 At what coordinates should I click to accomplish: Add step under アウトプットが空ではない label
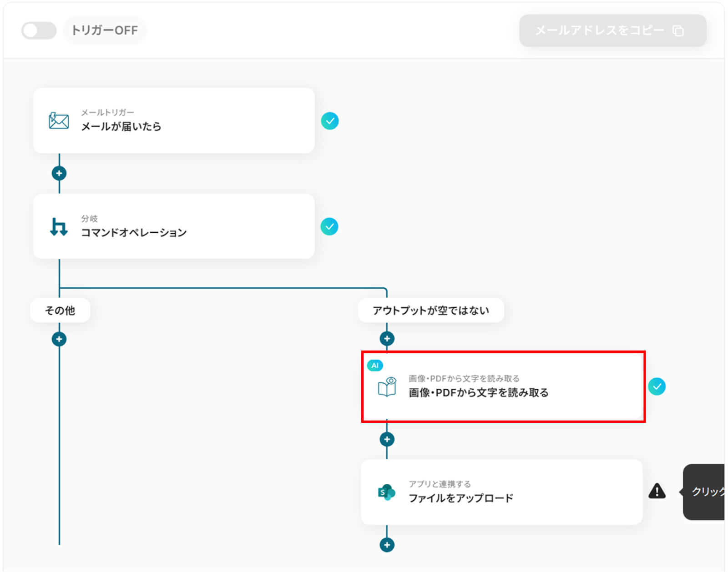387,339
